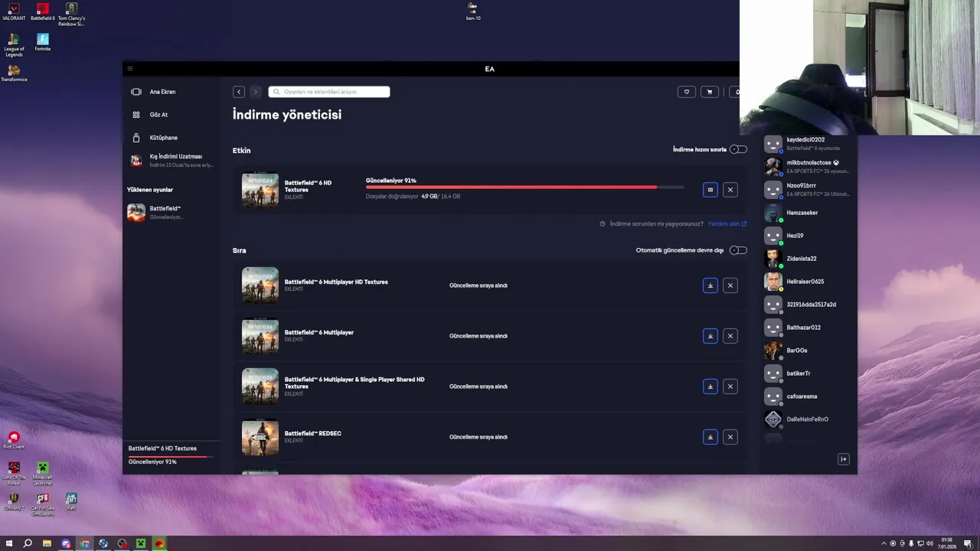This screenshot has width=980, height=551.
Task: Remove Battlefield 6 Multiplayer HD Textures from queue
Action: [x=730, y=285]
